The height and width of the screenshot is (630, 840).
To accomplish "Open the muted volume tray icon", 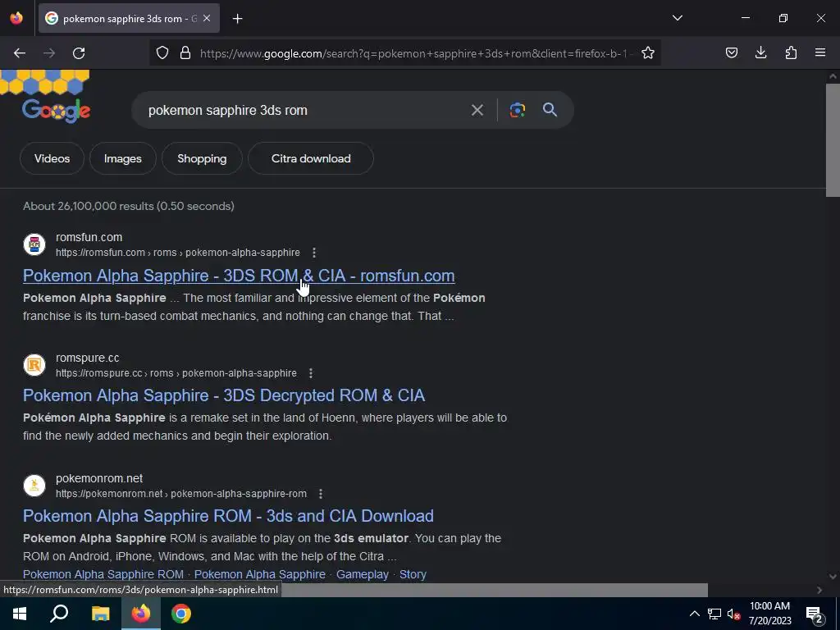I will (x=733, y=614).
